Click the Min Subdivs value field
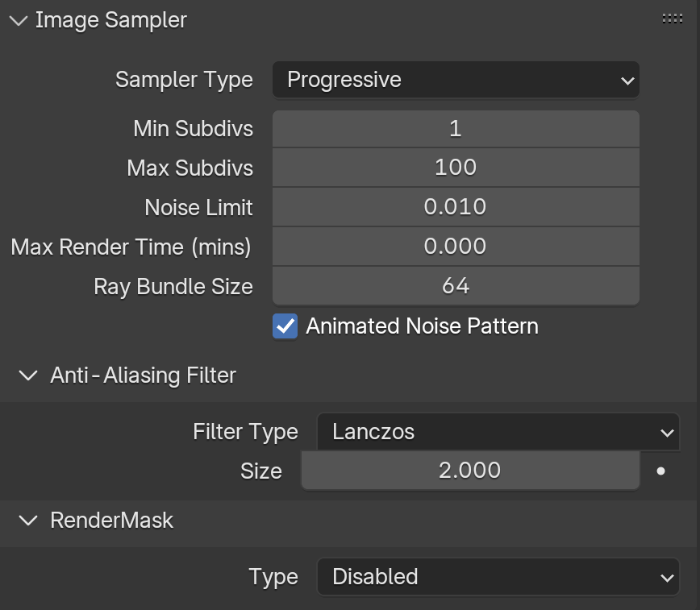Image resolution: width=700 pixels, height=610 pixels. 456,129
